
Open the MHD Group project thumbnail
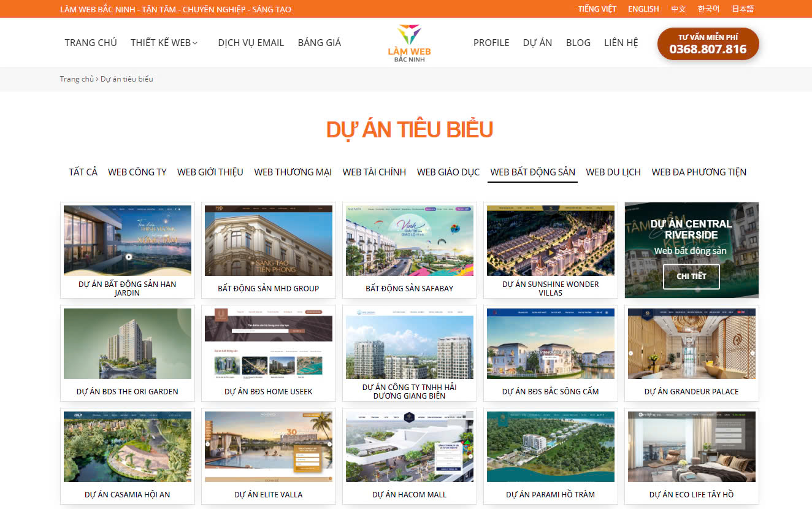coord(269,240)
